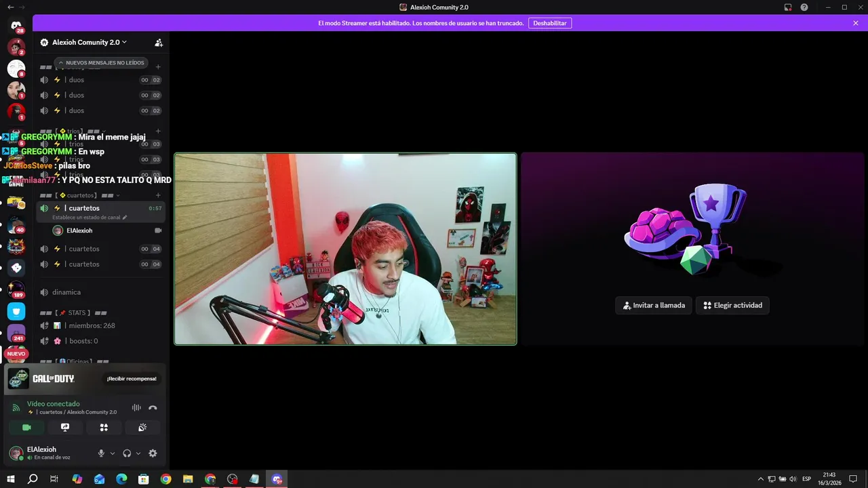Click the connection signal icon beside Video conectado

(x=16, y=407)
